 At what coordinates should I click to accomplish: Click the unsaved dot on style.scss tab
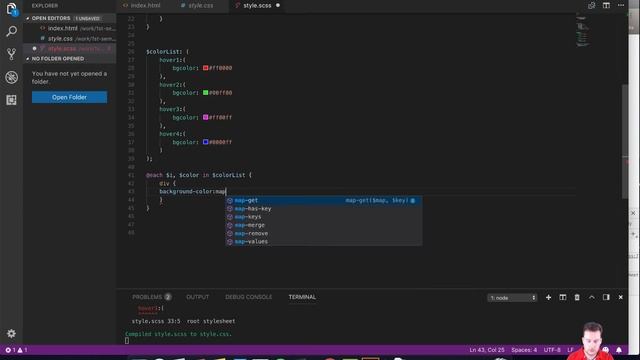278,5
